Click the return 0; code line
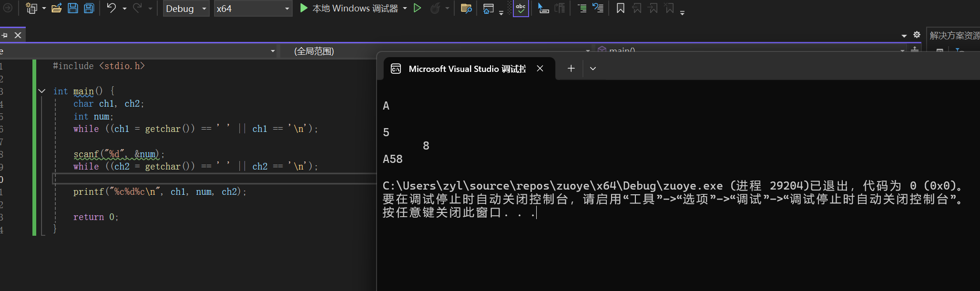 click(96, 217)
